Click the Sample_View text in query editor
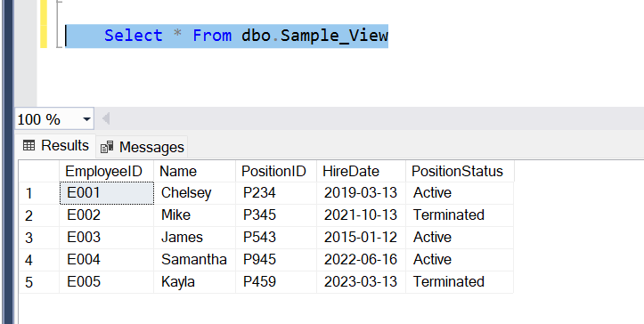This screenshot has width=644, height=324. pyautogui.click(x=334, y=36)
